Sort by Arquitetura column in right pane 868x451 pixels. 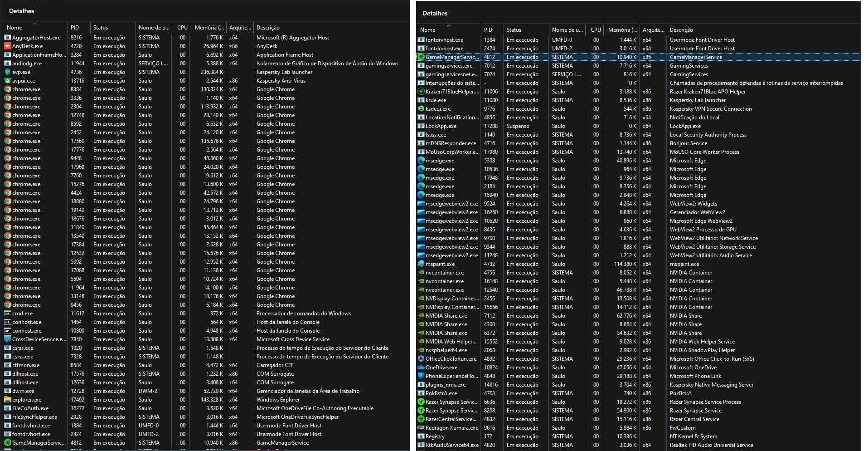tap(653, 29)
